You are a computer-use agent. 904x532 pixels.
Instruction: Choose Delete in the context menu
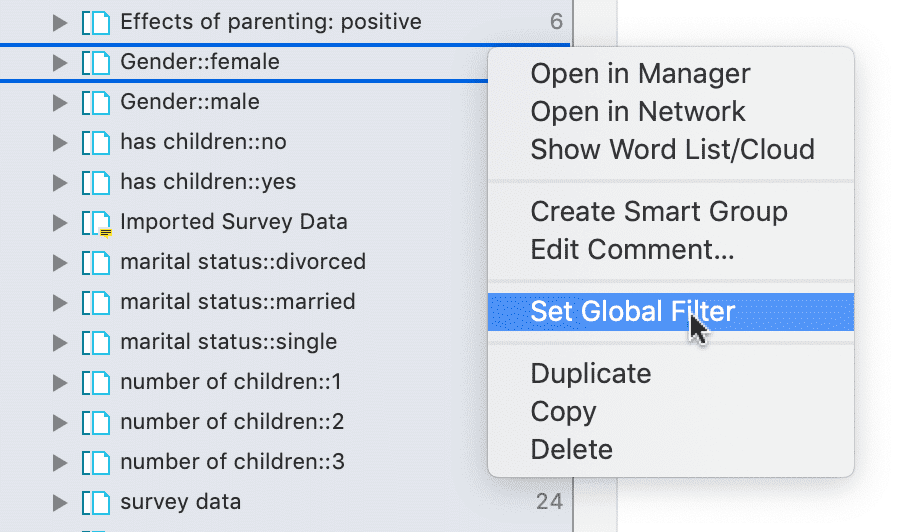[671, 450]
